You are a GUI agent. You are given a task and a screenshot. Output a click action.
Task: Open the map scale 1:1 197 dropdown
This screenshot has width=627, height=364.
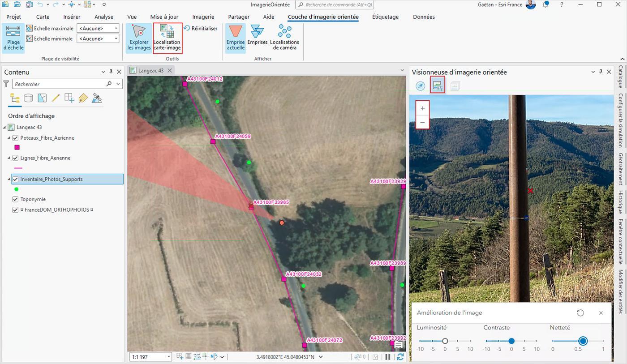point(169,357)
